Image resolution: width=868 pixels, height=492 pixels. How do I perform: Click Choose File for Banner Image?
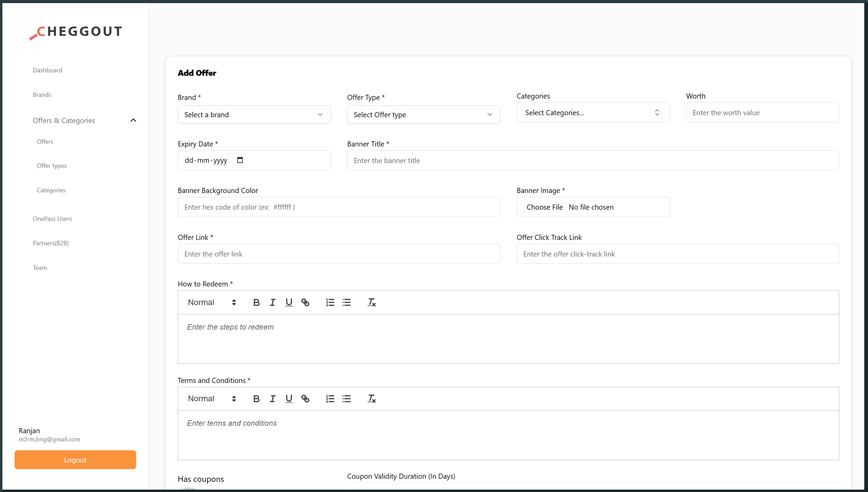tap(544, 207)
